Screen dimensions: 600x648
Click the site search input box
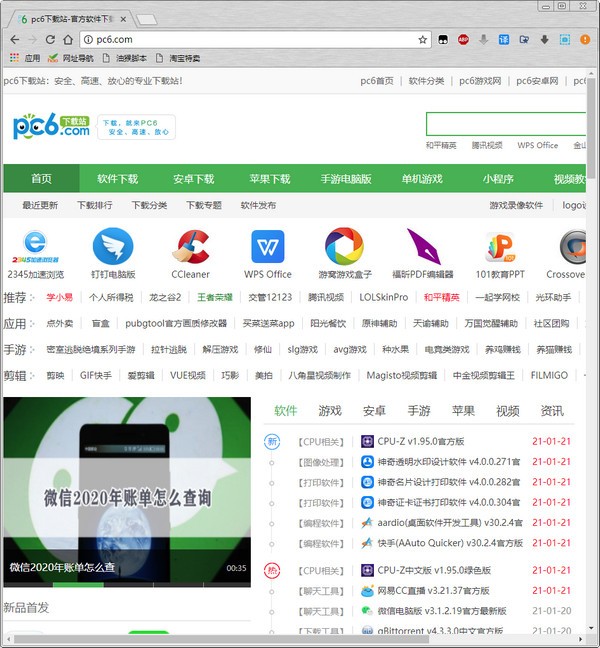505,124
